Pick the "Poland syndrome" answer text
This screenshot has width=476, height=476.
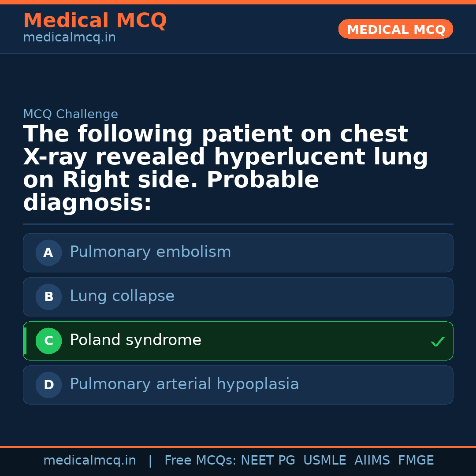click(x=135, y=340)
